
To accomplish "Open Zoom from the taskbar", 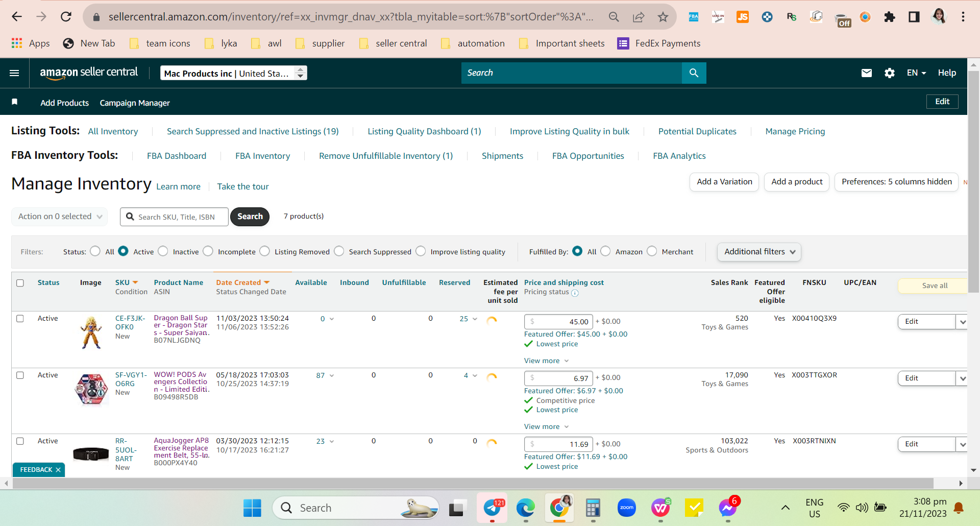I will click(x=627, y=508).
